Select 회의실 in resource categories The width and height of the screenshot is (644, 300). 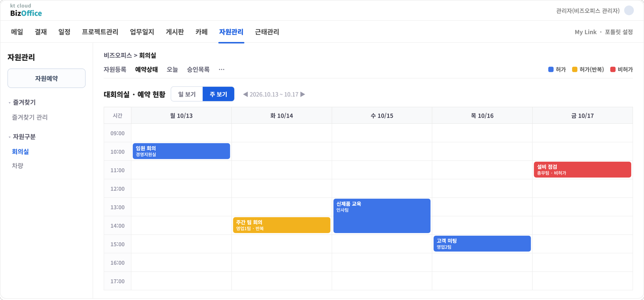(20, 152)
